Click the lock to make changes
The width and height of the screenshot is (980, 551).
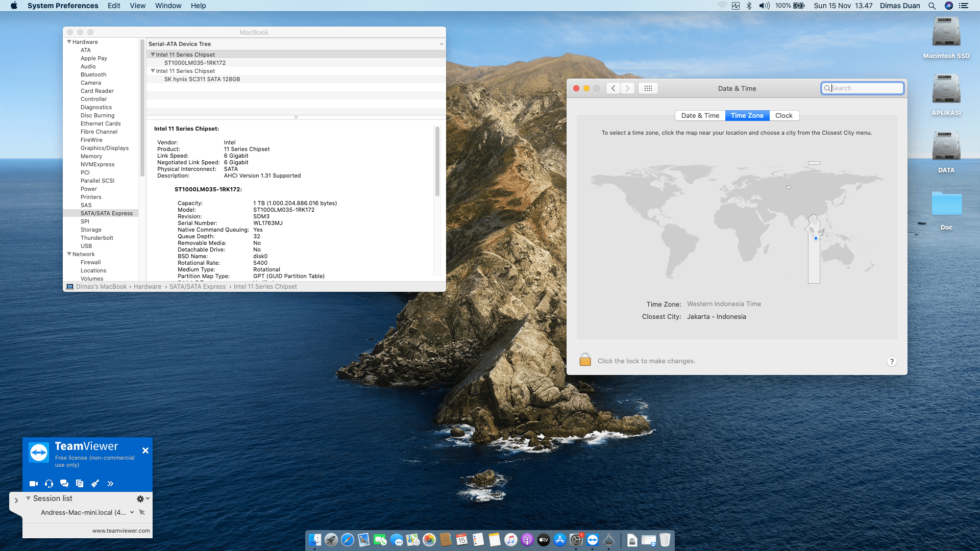click(x=585, y=360)
